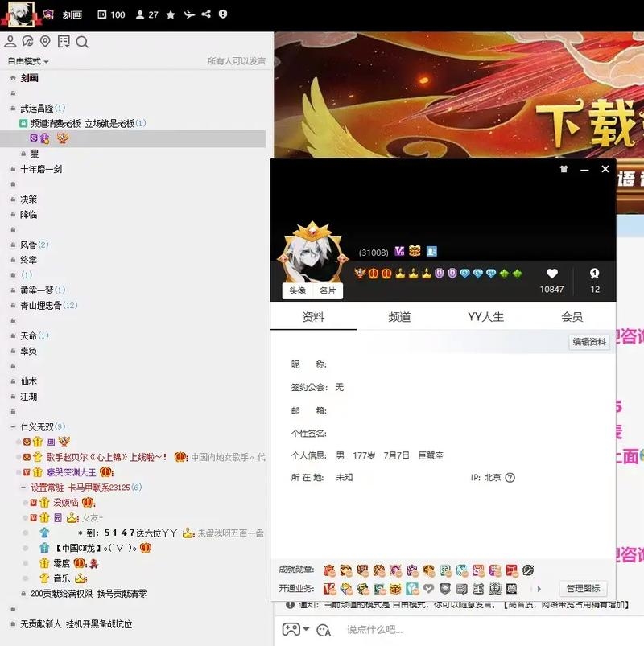This screenshot has height=646, width=644.
Task: Click the contacts person icon under the avatar
Action: pos(10,41)
